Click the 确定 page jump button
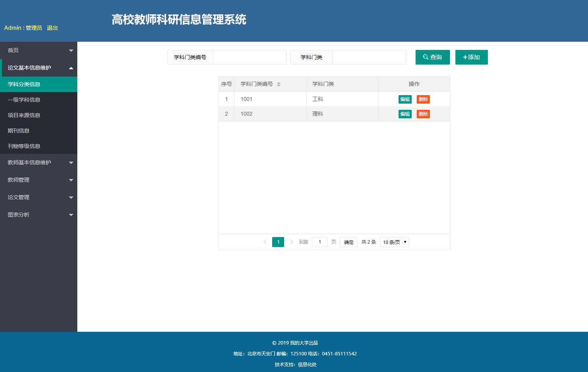The height and width of the screenshot is (372, 588). pos(348,242)
